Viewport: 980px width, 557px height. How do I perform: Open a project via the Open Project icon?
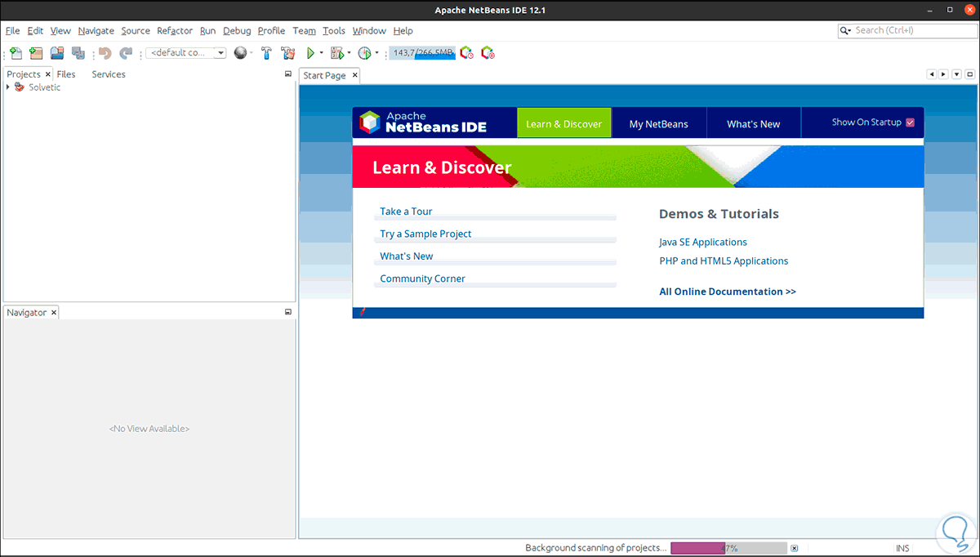pyautogui.click(x=56, y=52)
